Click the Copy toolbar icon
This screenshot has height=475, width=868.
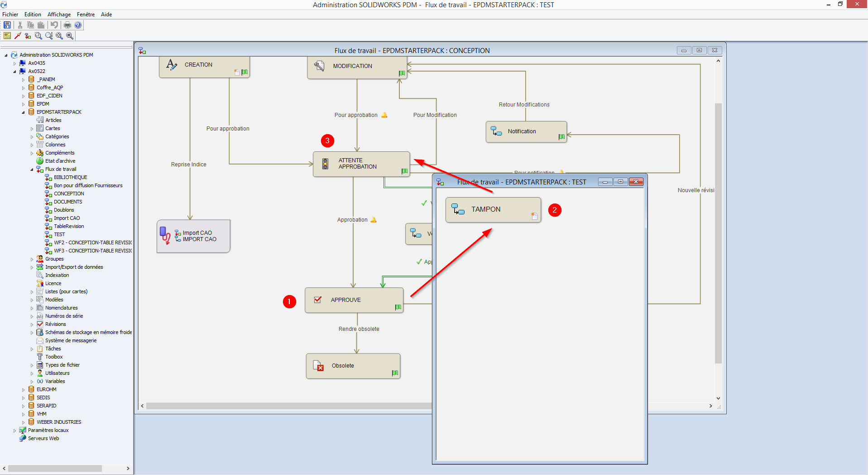click(30, 25)
